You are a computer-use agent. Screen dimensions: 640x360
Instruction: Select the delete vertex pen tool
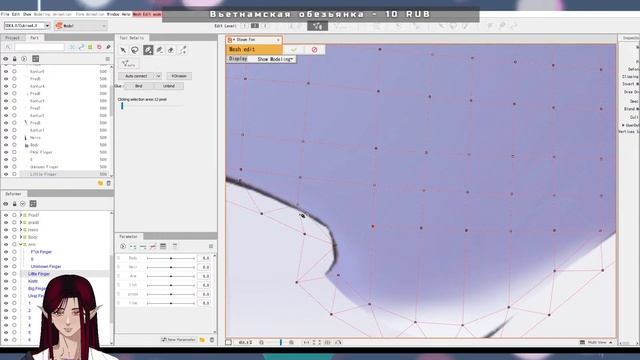(160, 50)
